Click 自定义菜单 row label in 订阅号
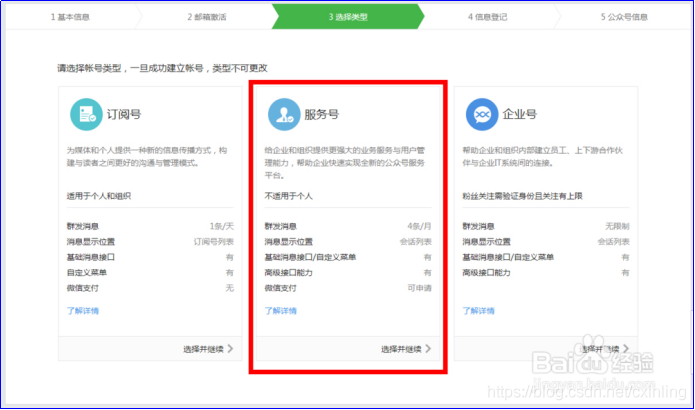 tap(86, 273)
